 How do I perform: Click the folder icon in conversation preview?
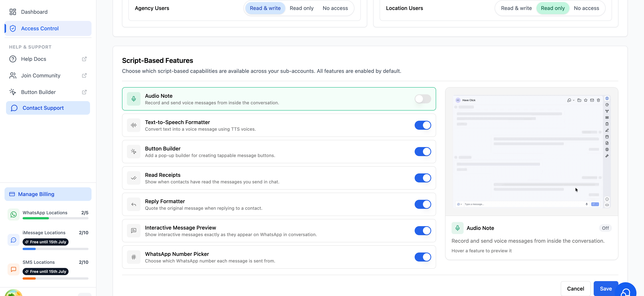(x=579, y=100)
